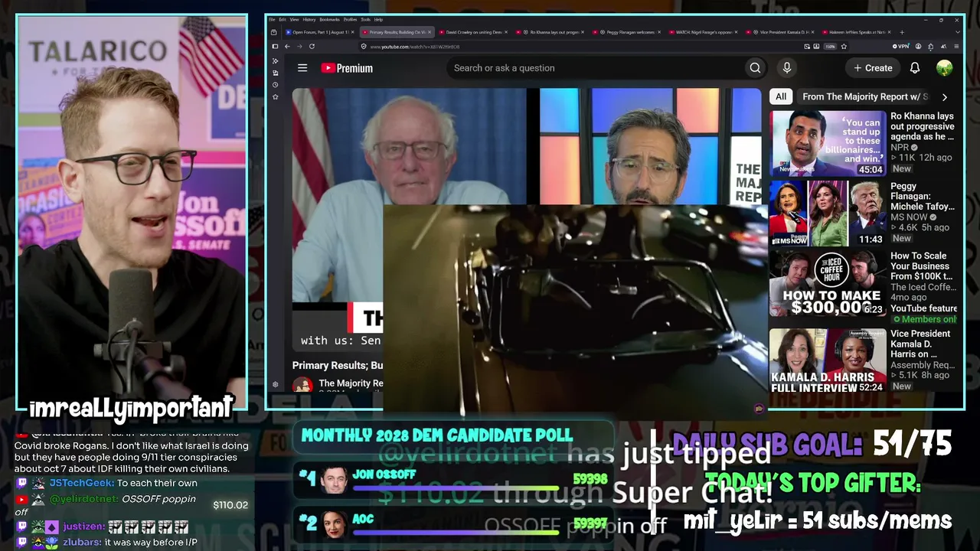The height and width of the screenshot is (551, 980).
Task: Open the File menu in the browser
Action: pyautogui.click(x=272, y=19)
